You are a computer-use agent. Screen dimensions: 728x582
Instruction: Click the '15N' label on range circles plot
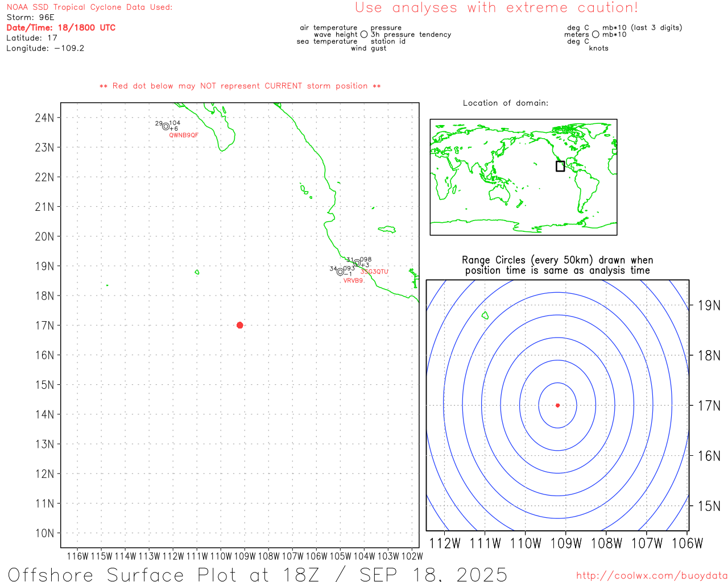pyautogui.click(x=709, y=506)
